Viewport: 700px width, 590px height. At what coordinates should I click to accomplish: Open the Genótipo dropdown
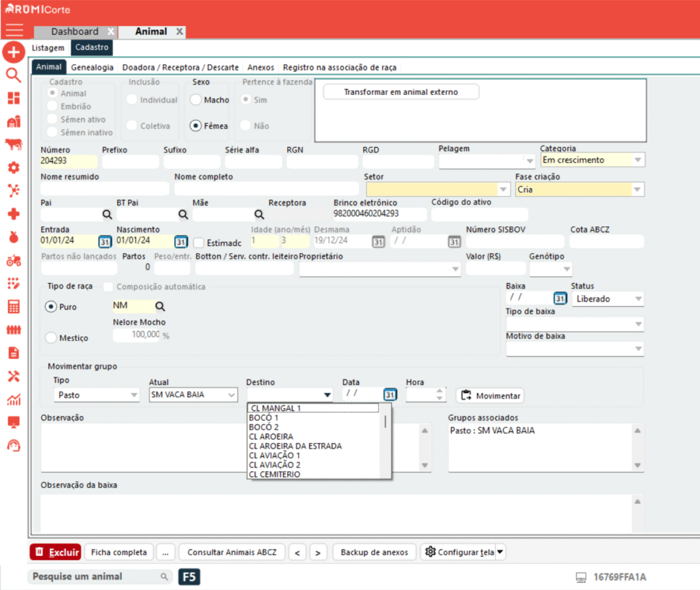click(x=567, y=269)
